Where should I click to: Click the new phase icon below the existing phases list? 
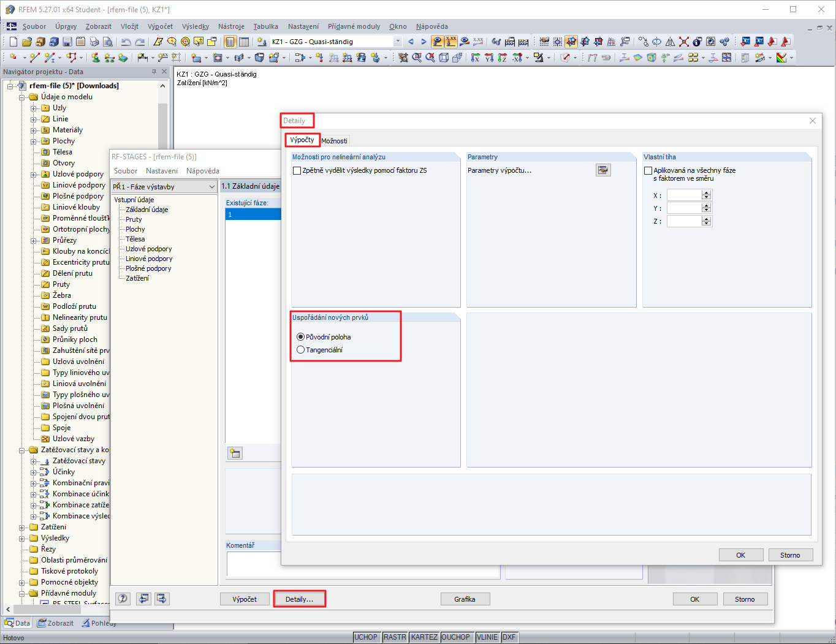coord(235,453)
